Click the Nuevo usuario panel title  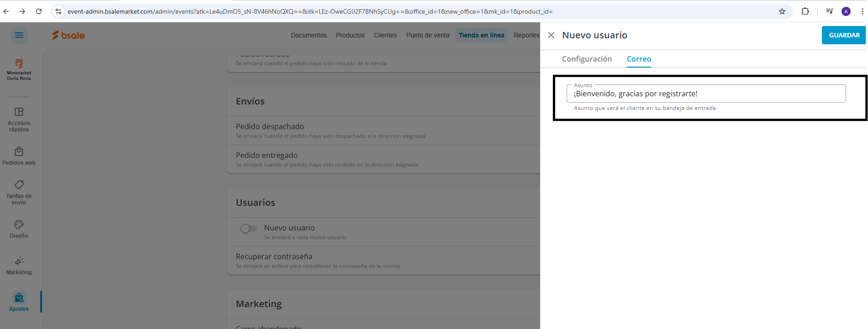[594, 35]
